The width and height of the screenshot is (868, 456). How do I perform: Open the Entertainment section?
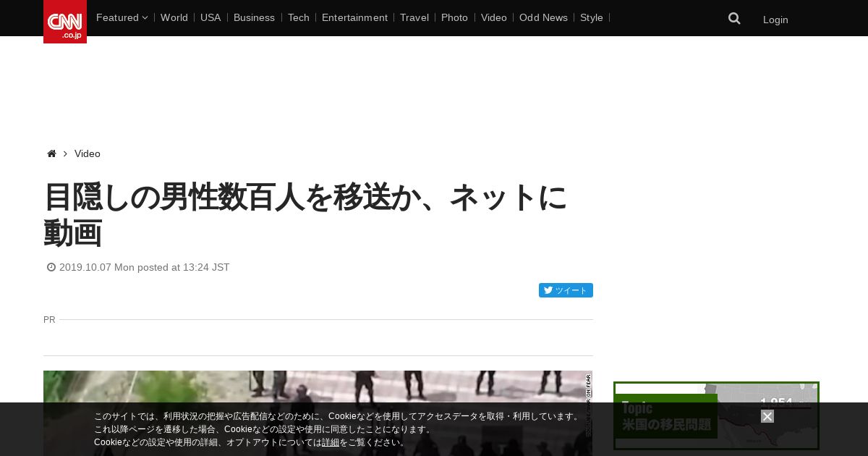[354, 17]
